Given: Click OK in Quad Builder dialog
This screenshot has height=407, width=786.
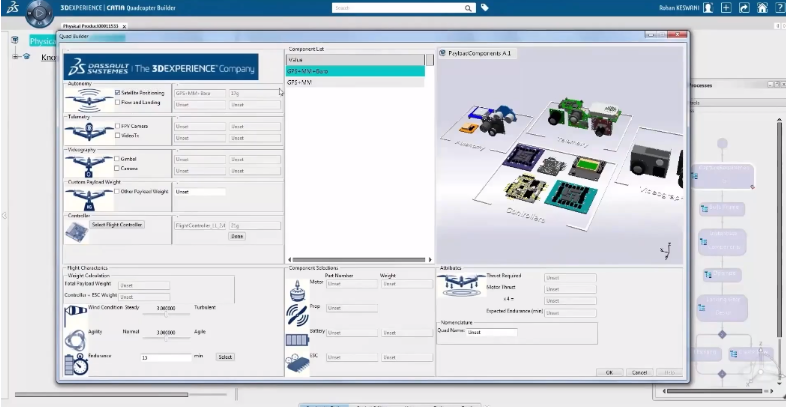Looking at the screenshot, I should pyautogui.click(x=610, y=372).
